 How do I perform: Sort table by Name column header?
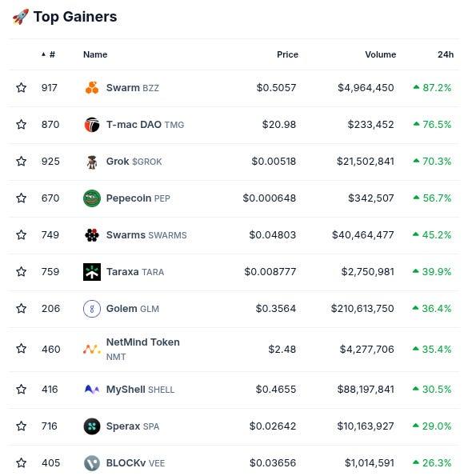pos(95,54)
